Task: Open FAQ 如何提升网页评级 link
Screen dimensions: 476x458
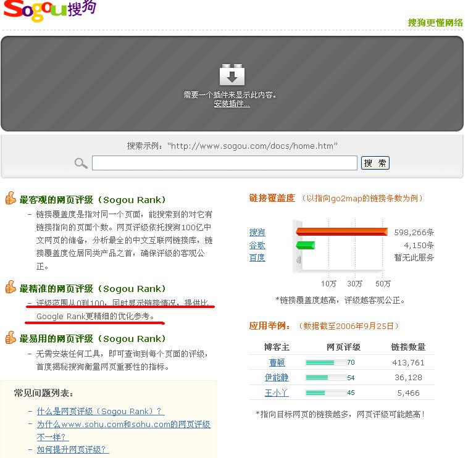Action: pyautogui.click(x=72, y=449)
